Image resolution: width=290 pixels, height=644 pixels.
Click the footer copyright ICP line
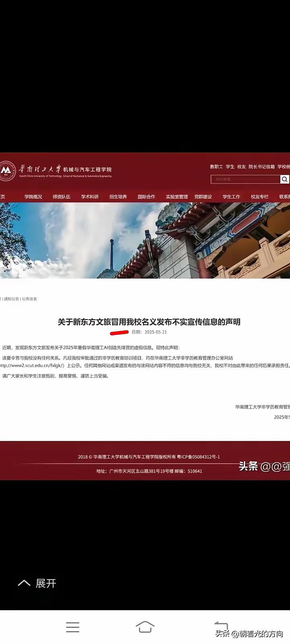[x=149, y=457]
